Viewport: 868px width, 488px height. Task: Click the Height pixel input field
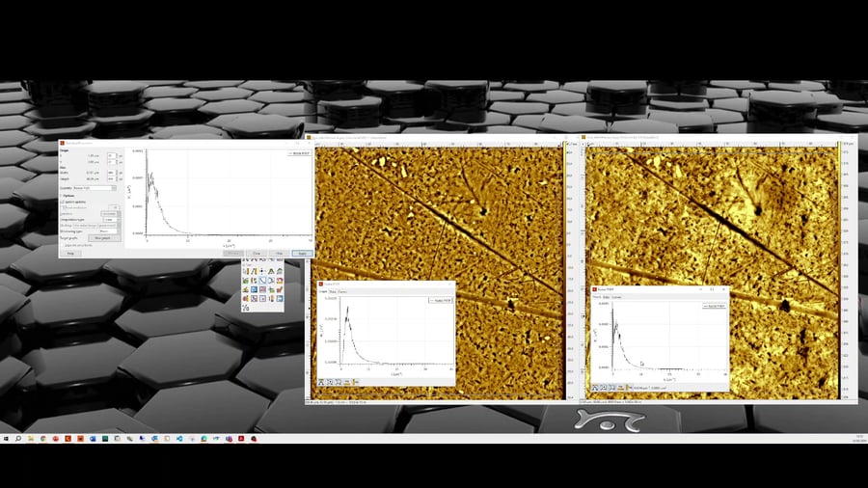(112, 178)
